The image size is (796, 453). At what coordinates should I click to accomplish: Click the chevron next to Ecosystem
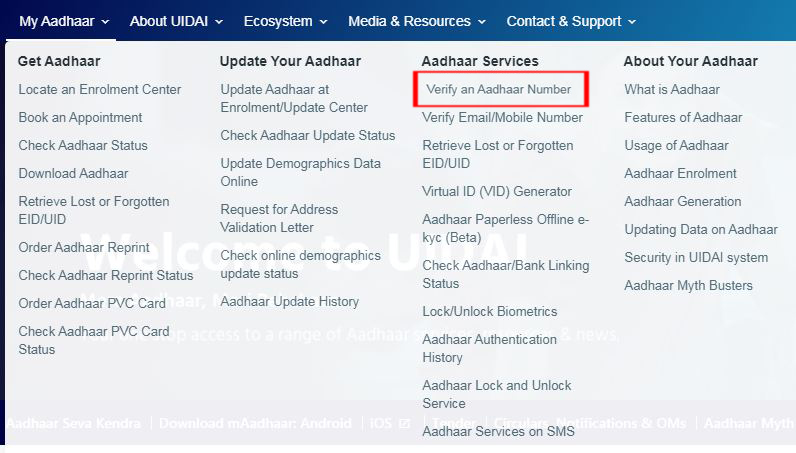[323, 22]
